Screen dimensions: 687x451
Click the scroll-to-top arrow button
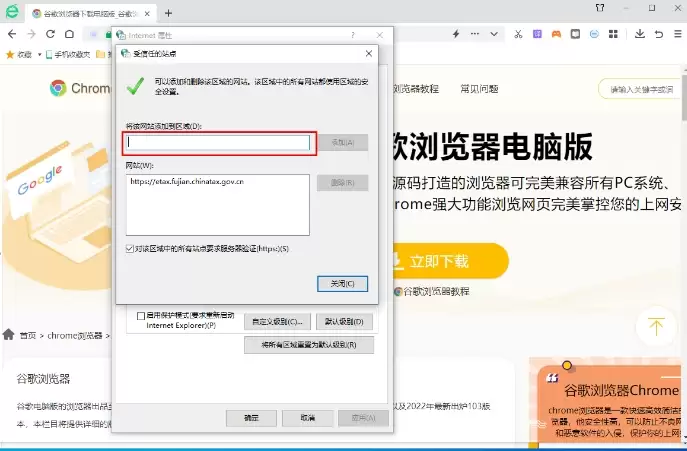(x=656, y=327)
